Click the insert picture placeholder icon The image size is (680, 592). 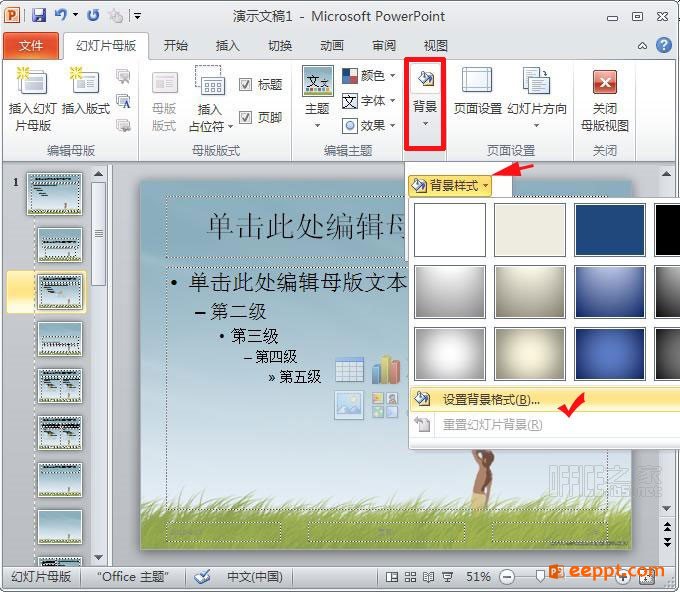tap(349, 405)
